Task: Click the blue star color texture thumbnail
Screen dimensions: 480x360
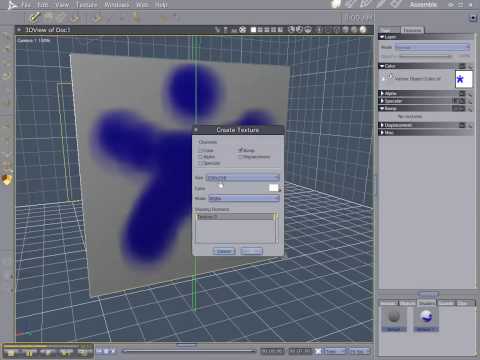Action: pyautogui.click(x=463, y=79)
